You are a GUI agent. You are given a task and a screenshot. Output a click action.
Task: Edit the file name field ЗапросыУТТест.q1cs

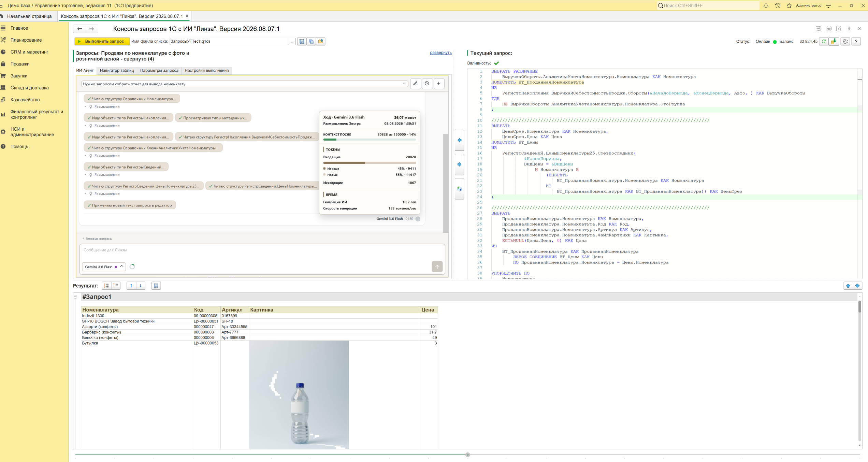coord(229,41)
